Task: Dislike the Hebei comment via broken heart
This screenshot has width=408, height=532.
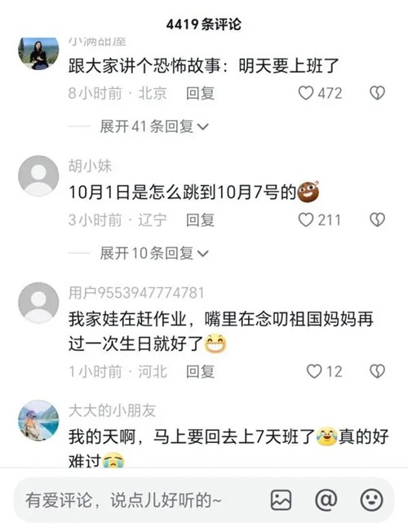Action: pos(377,371)
